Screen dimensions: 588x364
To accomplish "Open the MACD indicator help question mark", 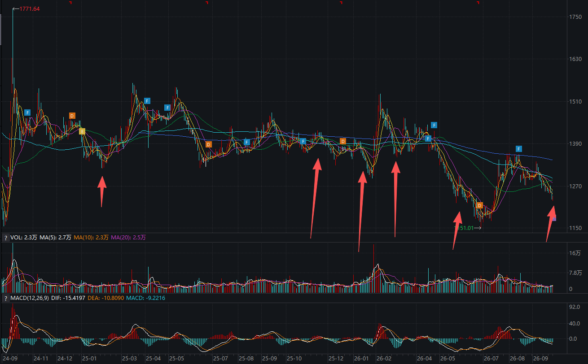I will click(x=6, y=298).
